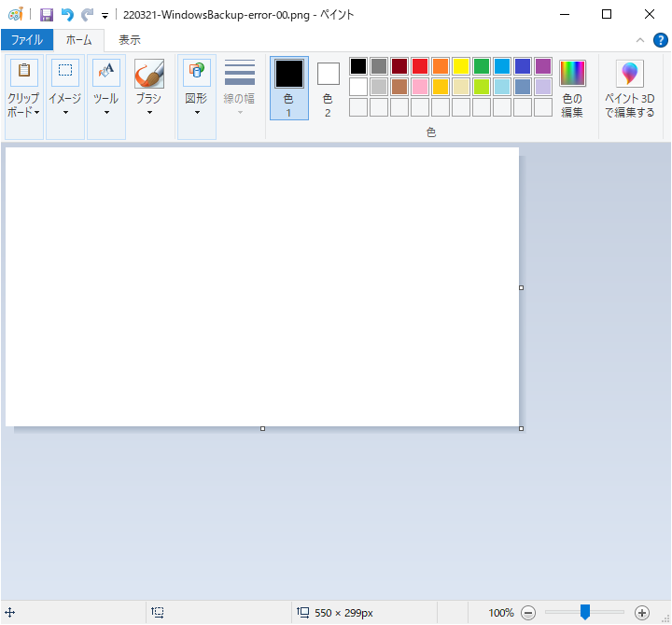This screenshot has width=672, height=625.
Task: Pick the light yellow cream swatch
Action: pos(461,87)
